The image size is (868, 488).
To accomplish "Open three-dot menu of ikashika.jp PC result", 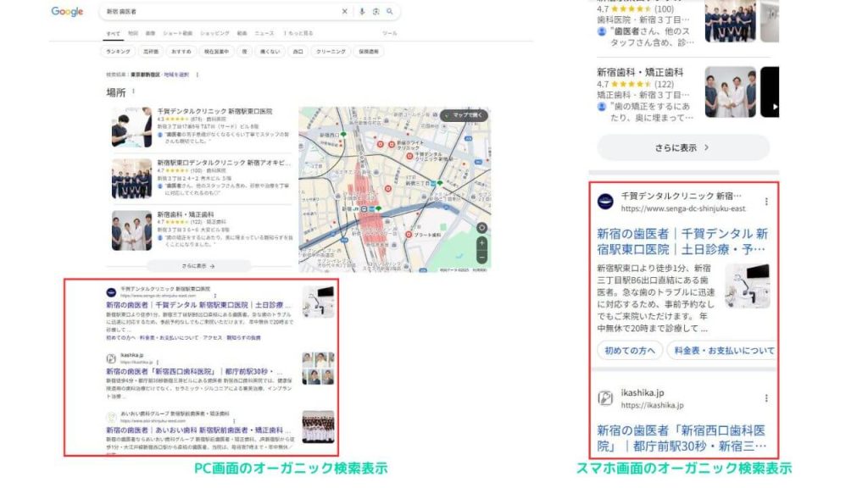I will point(158,363).
